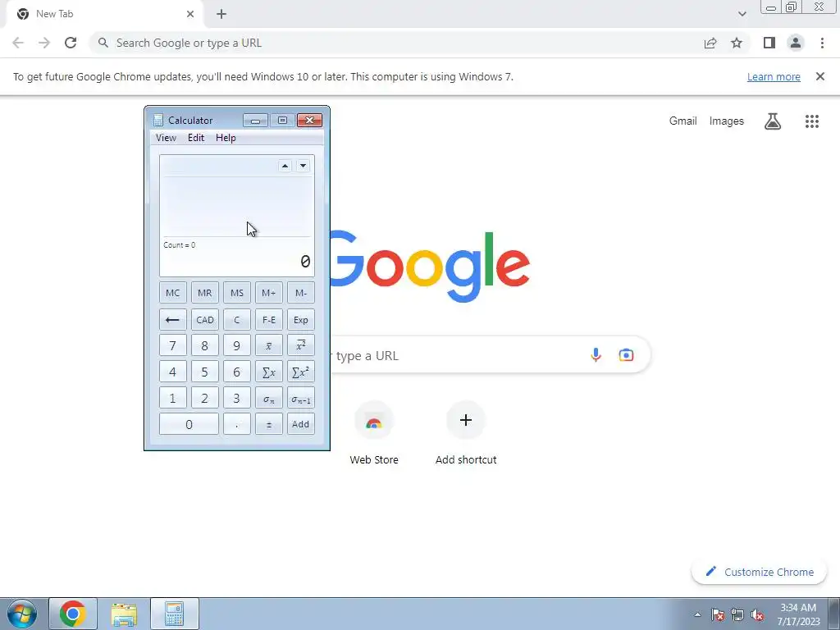
Task: Reload the current page
Action: (x=71, y=43)
